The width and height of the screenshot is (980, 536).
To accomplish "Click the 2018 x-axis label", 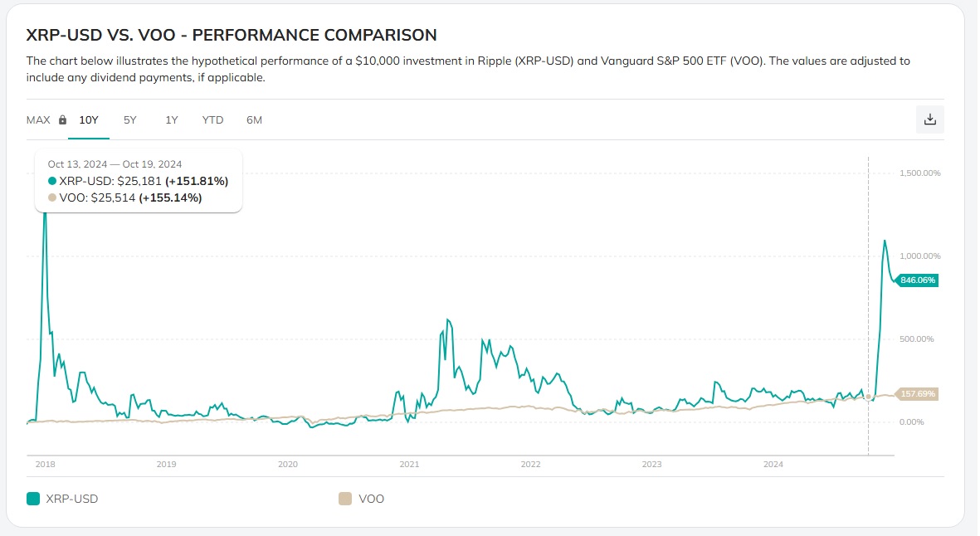I will 45,464.
